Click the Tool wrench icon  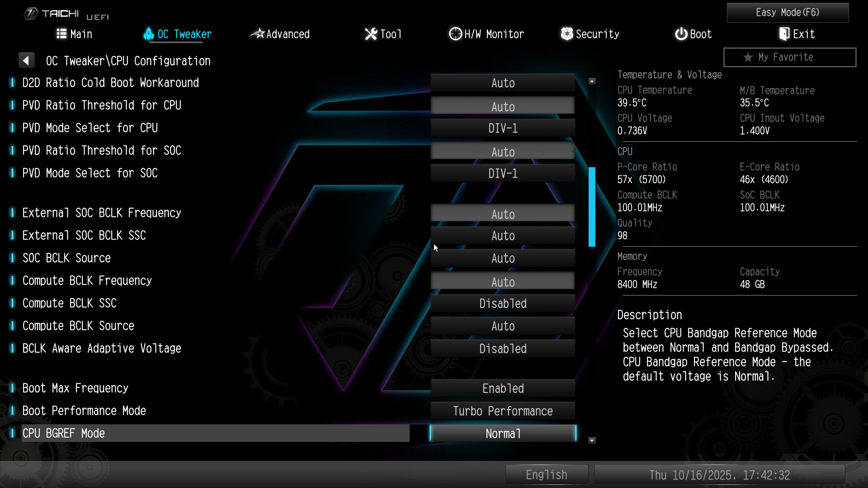pyautogui.click(x=371, y=34)
